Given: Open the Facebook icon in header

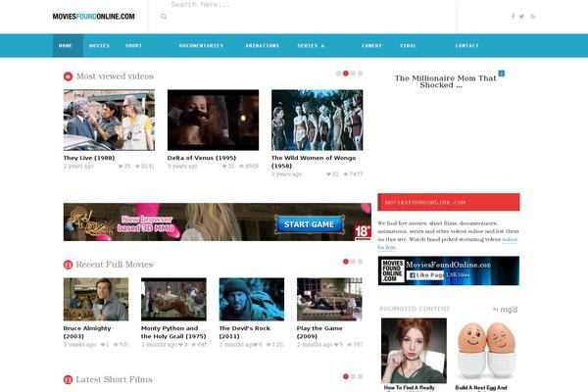Looking at the screenshot, I should coord(513,17).
